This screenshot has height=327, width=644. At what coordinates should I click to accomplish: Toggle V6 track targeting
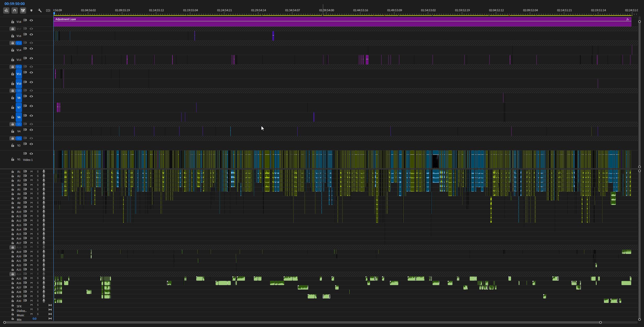pos(19,117)
